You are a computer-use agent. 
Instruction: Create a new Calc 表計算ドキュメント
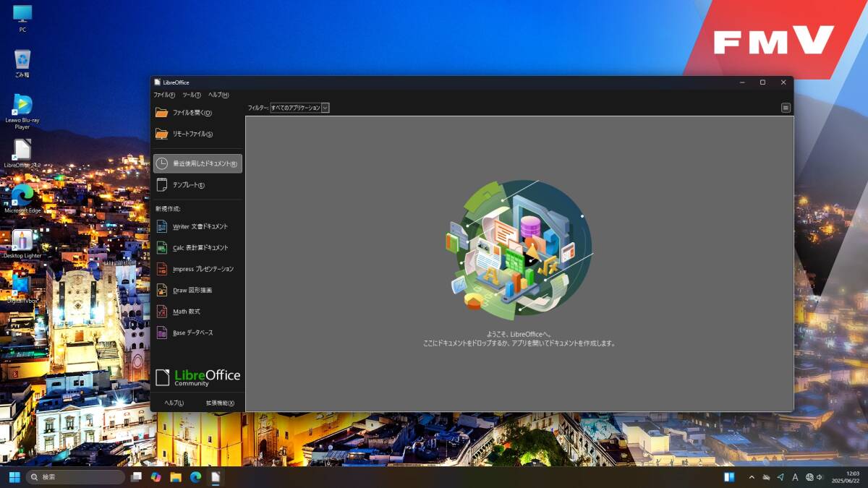point(197,247)
